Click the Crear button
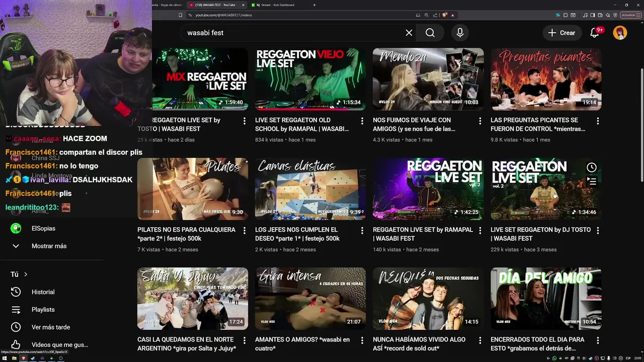Viewport: 644px width, 362px height. pos(561,33)
